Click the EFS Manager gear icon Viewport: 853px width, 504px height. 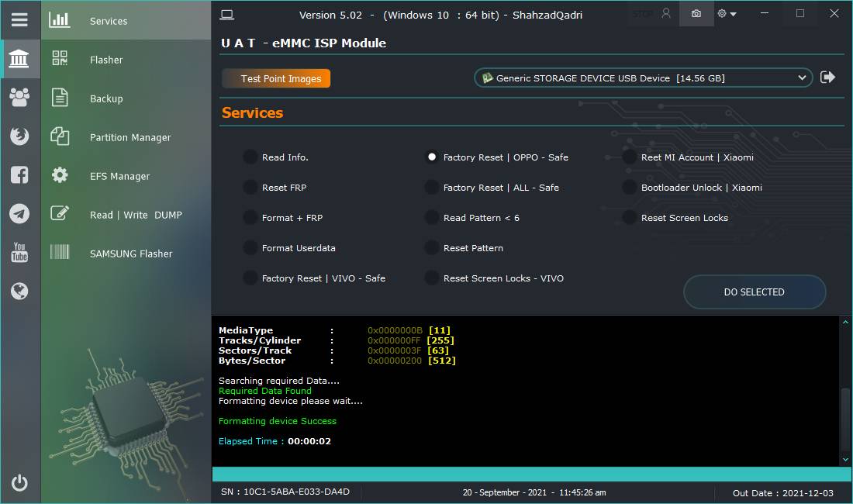59,174
